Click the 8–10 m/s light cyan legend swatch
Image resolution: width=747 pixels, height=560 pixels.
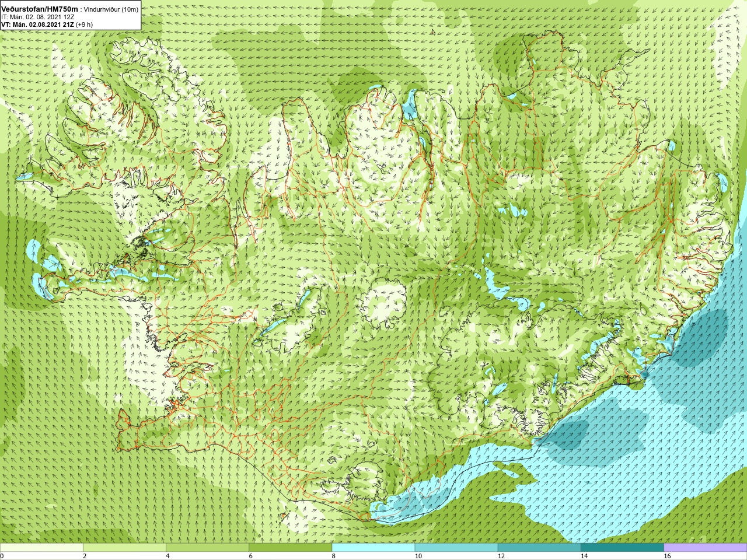(x=373, y=548)
